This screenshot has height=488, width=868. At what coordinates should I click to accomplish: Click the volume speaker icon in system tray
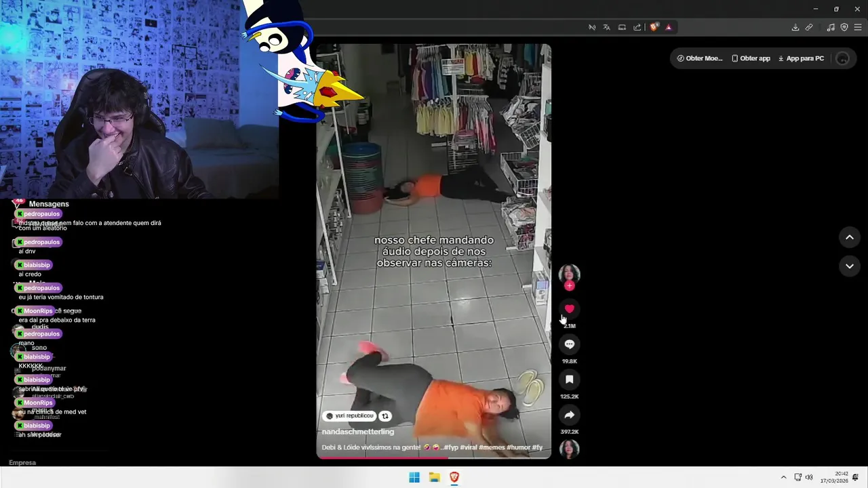[x=809, y=477]
